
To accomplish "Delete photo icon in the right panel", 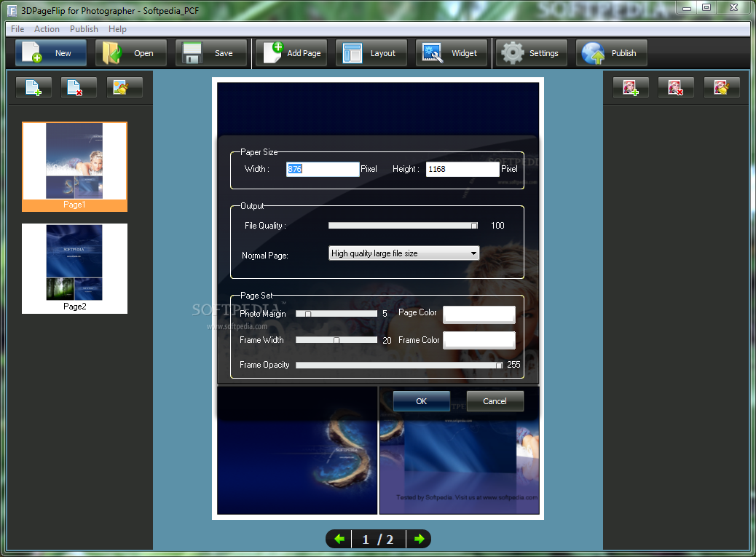I will tap(676, 87).
